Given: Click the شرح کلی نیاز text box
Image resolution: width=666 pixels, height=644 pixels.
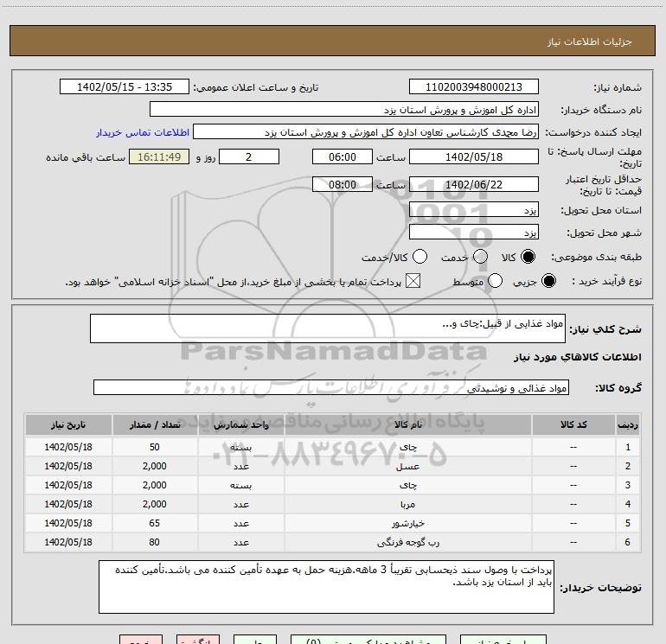Looking at the screenshot, I should pyautogui.click(x=328, y=328).
